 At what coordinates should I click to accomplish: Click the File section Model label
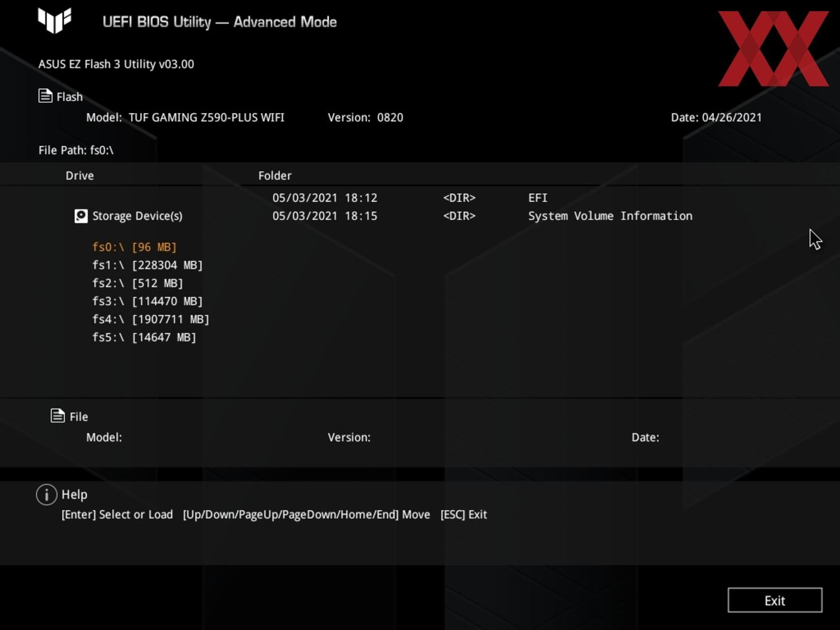[104, 437]
